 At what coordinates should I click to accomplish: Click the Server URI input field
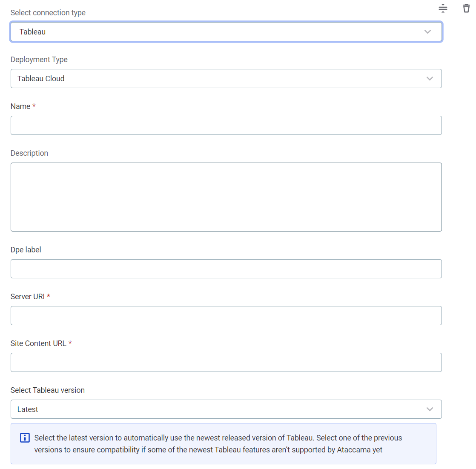[226, 316]
